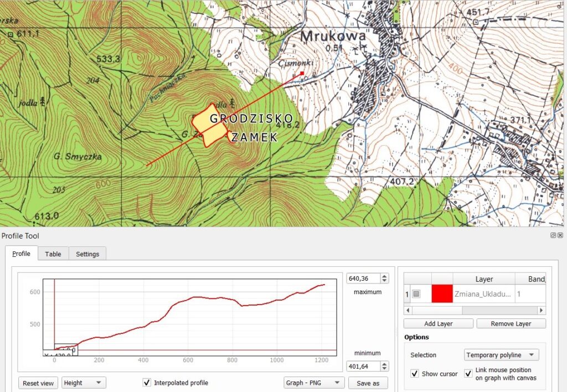
Task: Close the Profile Tool panel
Action: click(x=560, y=235)
